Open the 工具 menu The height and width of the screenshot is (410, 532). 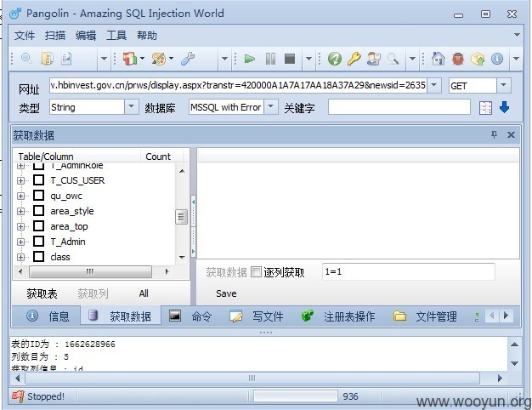(x=116, y=36)
